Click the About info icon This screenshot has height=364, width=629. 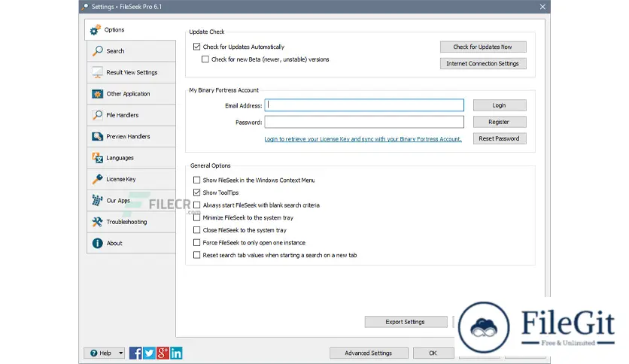pos(97,244)
